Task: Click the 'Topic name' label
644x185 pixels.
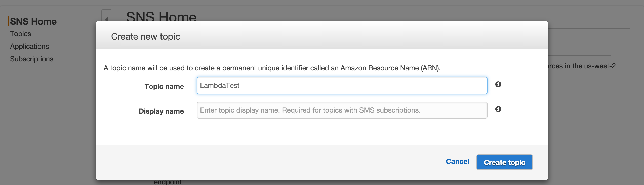Action: coord(164,86)
